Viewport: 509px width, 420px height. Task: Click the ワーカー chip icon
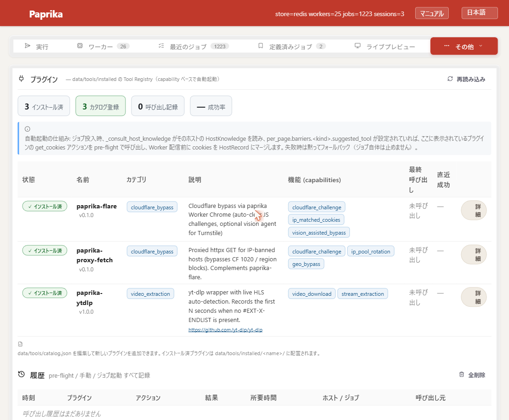tap(80, 46)
